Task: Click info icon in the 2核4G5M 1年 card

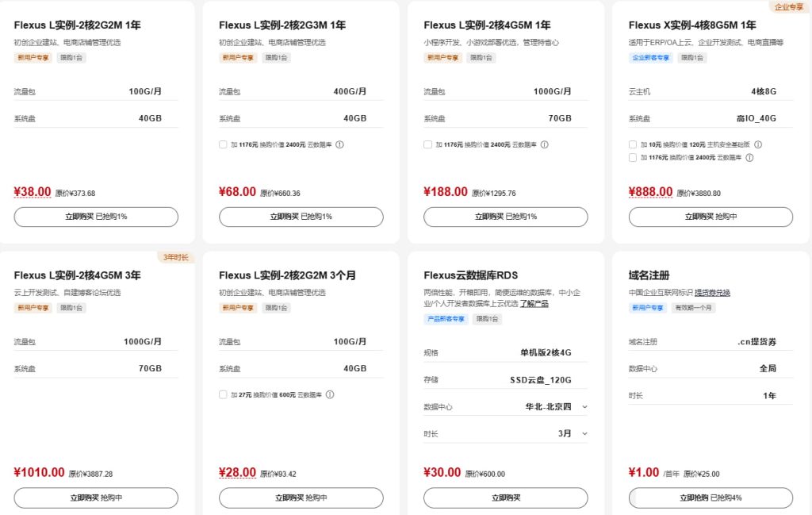Action: pos(542,144)
